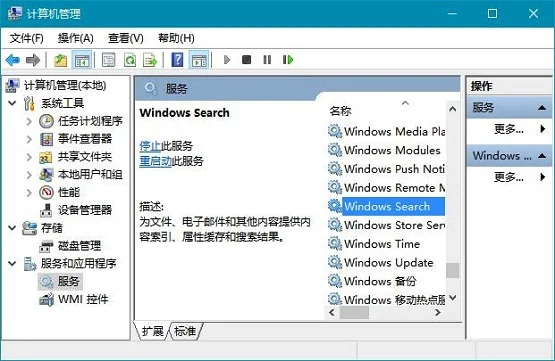Switch to the 扩展 tab
The width and height of the screenshot is (555, 361).
pyautogui.click(x=152, y=331)
